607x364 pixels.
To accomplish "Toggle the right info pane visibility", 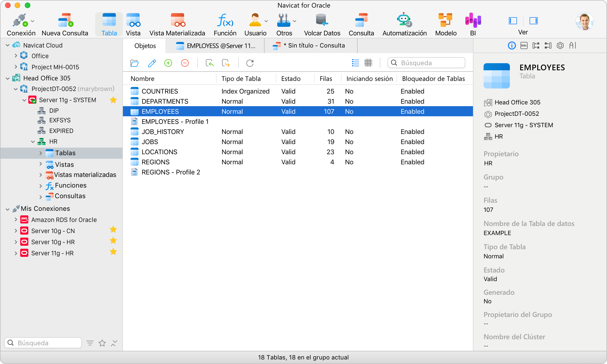I will (x=534, y=20).
